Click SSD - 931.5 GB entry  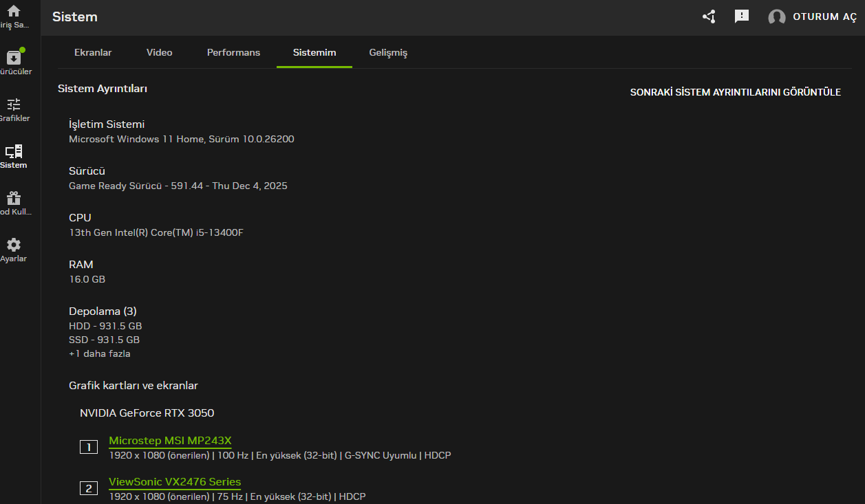105,340
